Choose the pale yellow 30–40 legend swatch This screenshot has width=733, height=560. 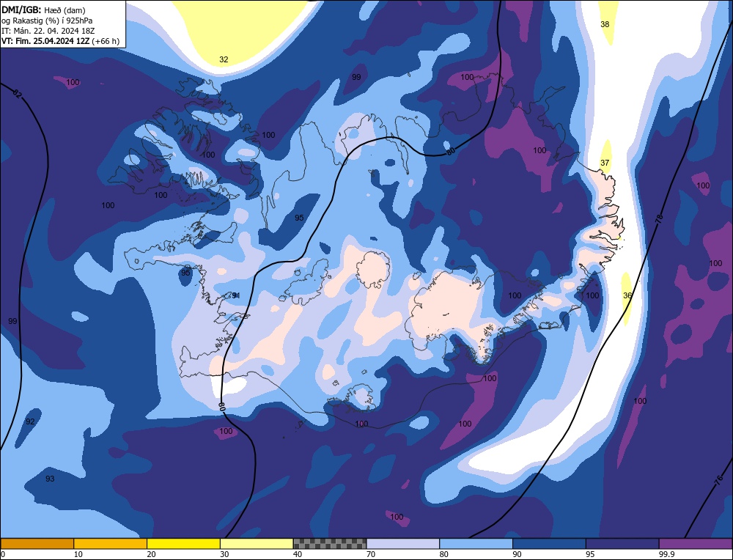tap(257, 543)
